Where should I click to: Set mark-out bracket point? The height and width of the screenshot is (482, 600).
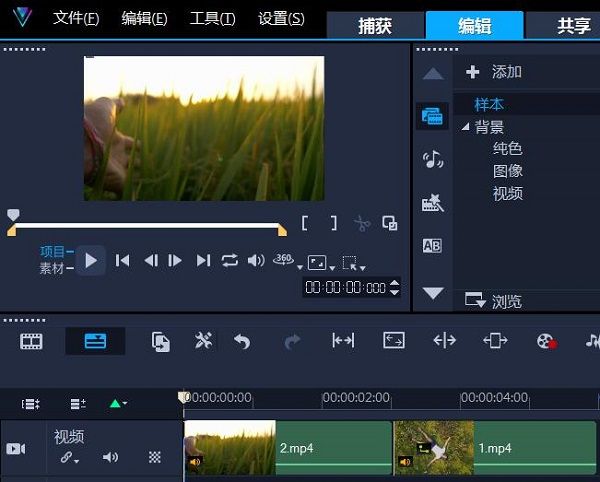(x=334, y=223)
